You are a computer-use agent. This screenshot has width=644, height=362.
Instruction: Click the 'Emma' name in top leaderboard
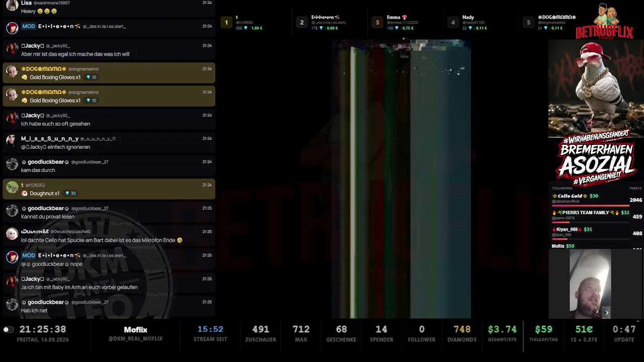coord(393,18)
